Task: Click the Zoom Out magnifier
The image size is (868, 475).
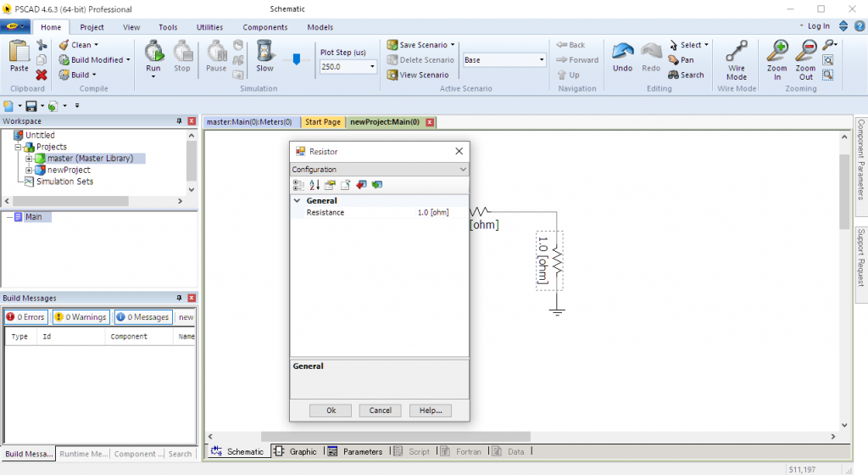Action: [x=805, y=58]
